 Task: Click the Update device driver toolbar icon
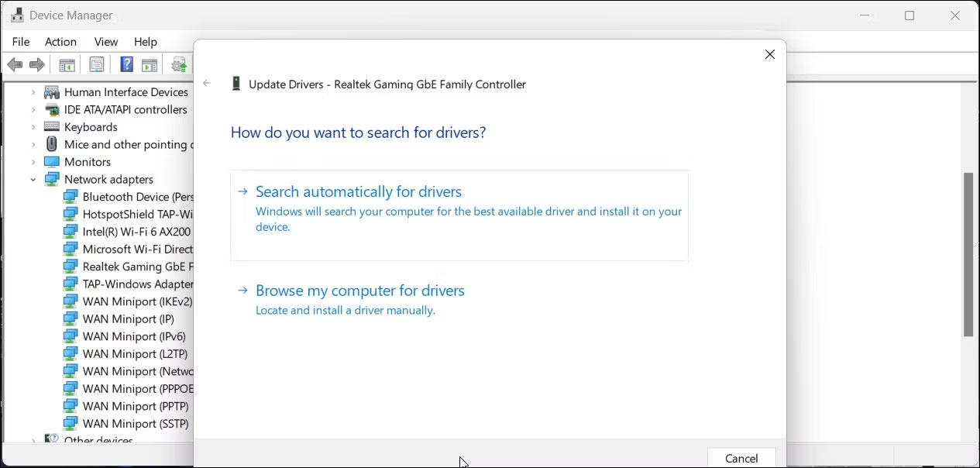[x=180, y=65]
